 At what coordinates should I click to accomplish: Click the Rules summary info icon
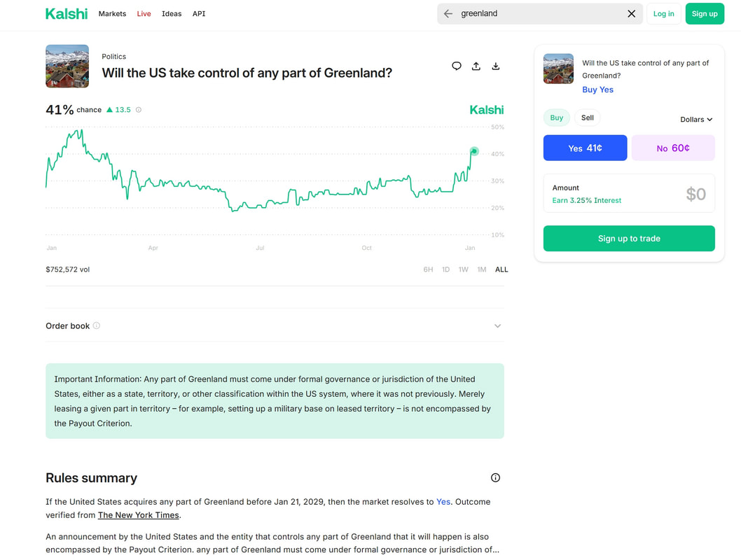click(x=495, y=477)
